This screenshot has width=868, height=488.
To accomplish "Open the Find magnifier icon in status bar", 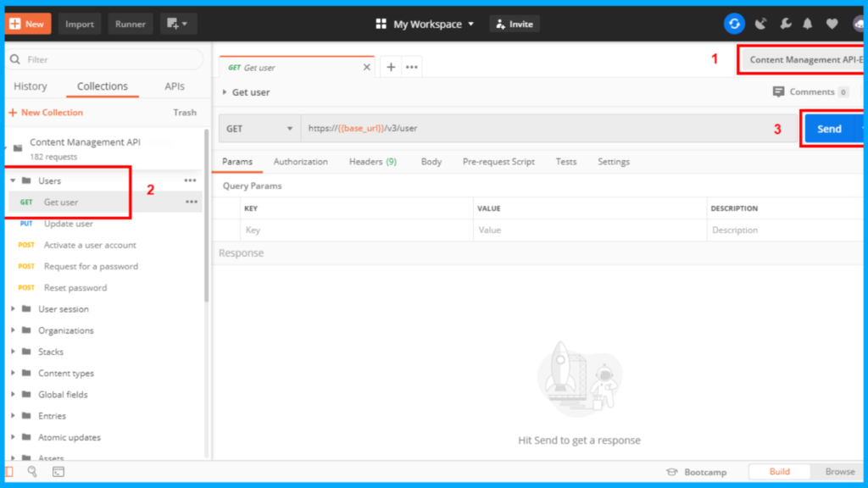I will click(x=32, y=472).
